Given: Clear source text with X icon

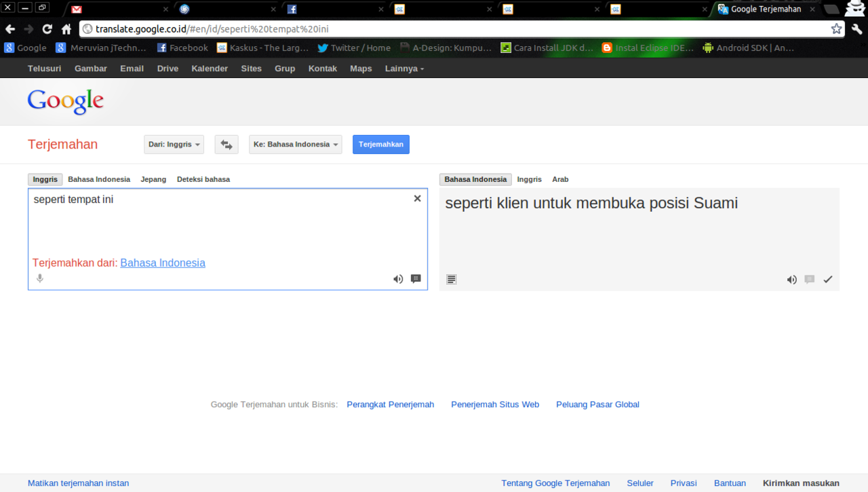Looking at the screenshot, I should coord(417,198).
